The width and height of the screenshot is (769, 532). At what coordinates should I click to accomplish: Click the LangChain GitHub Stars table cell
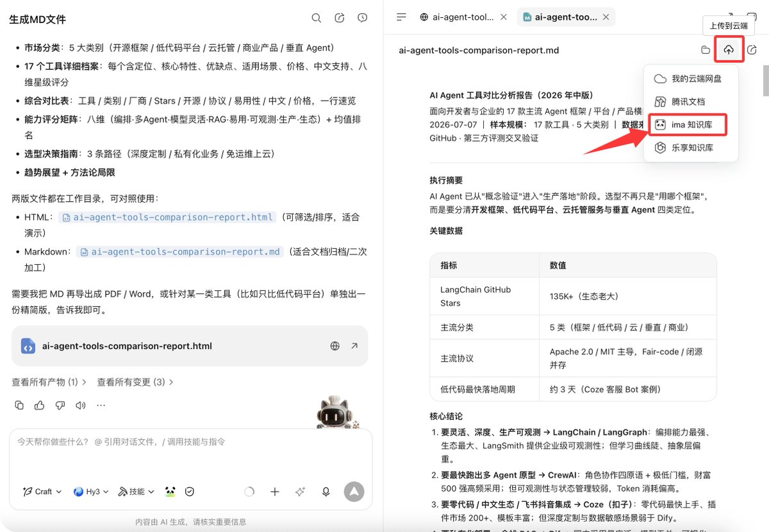click(485, 295)
